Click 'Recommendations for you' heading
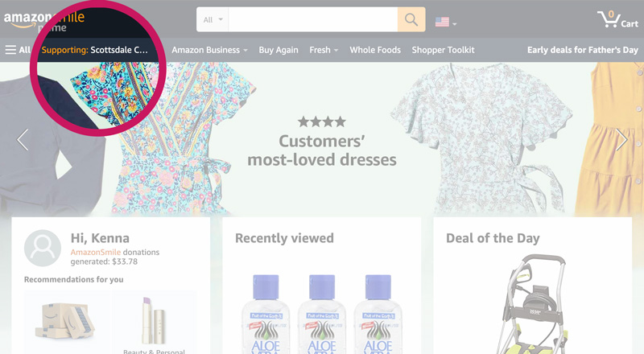 (x=73, y=280)
